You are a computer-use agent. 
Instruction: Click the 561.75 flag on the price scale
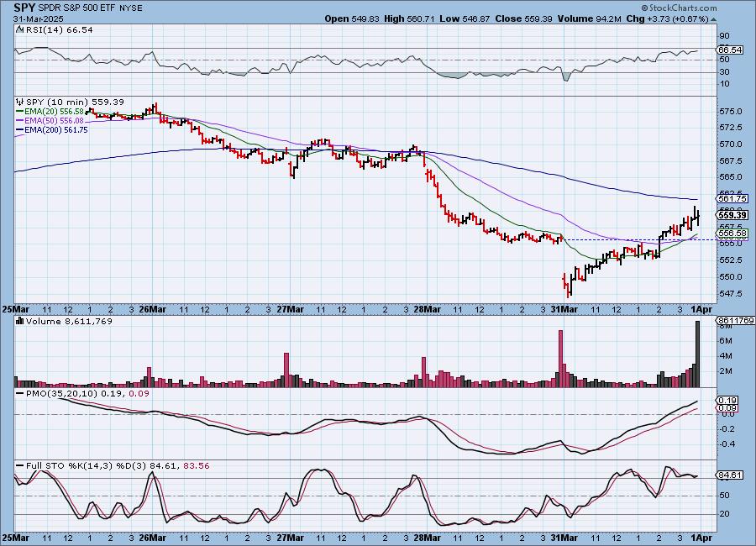(x=732, y=199)
